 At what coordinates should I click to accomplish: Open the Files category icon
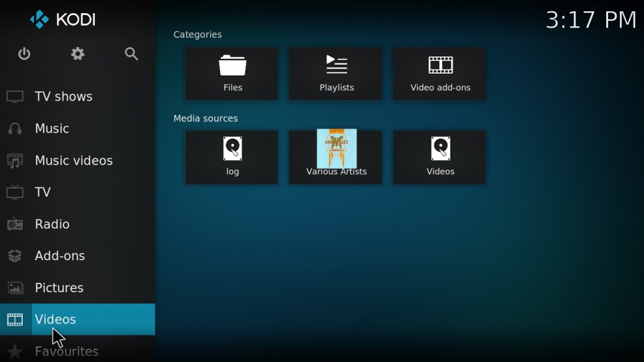[231, 72]
